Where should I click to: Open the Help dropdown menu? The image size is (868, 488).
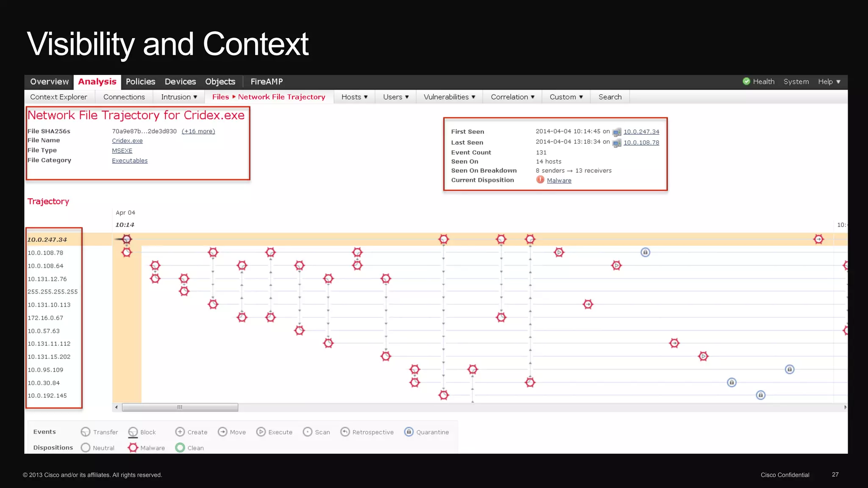(x=829, y=81)
